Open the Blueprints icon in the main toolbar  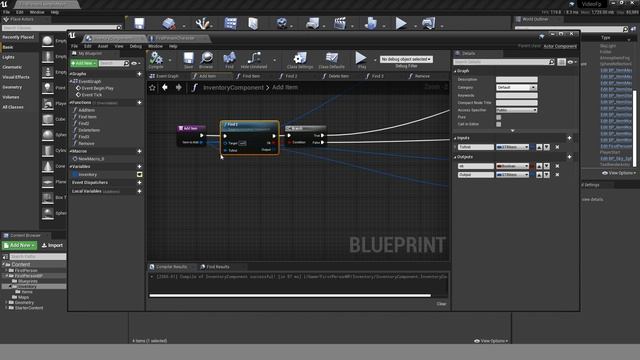[x=312, y=23]
